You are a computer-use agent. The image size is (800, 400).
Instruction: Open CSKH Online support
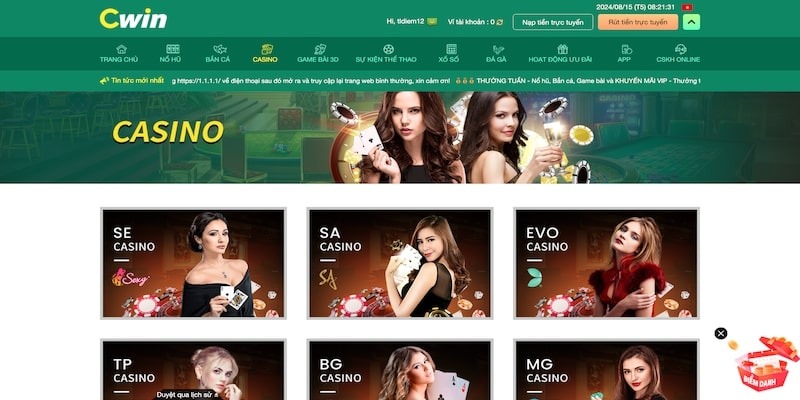tap(678, 54)
